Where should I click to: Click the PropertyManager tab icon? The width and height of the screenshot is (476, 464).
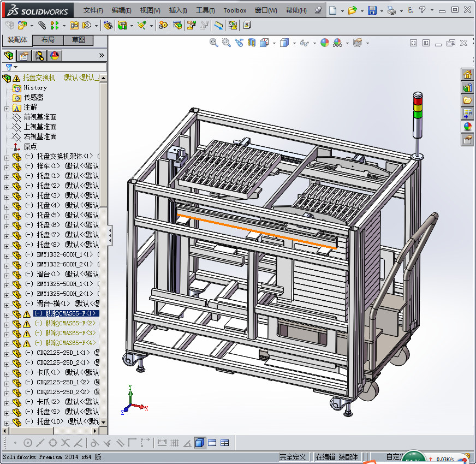[x=24, y=56]
